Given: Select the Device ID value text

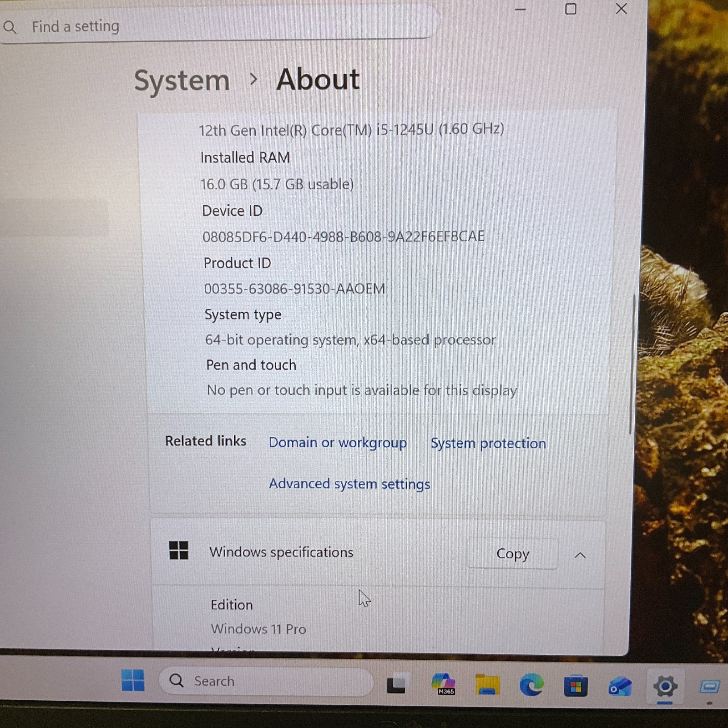Looking at the screenshot, I should [x=344, y=237].
